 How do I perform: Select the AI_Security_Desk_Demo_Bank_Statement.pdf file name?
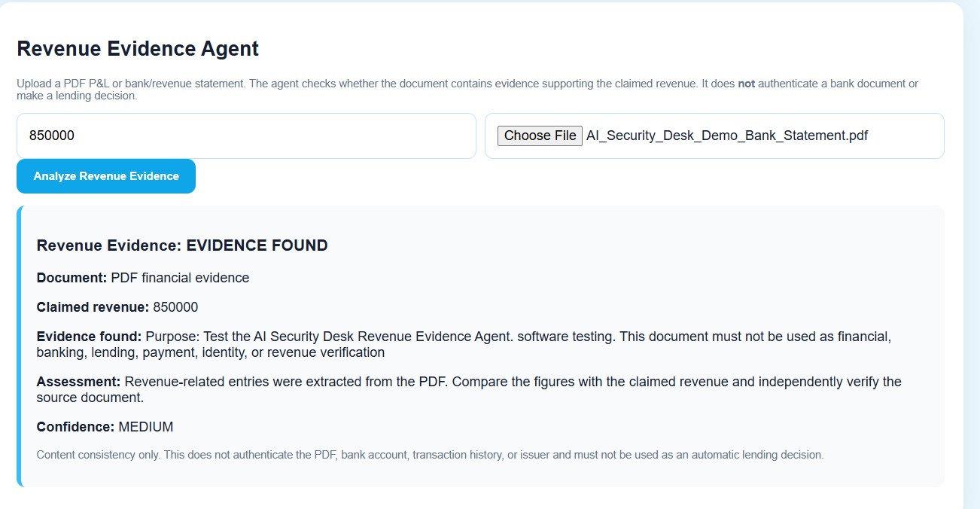click(727, 136)
